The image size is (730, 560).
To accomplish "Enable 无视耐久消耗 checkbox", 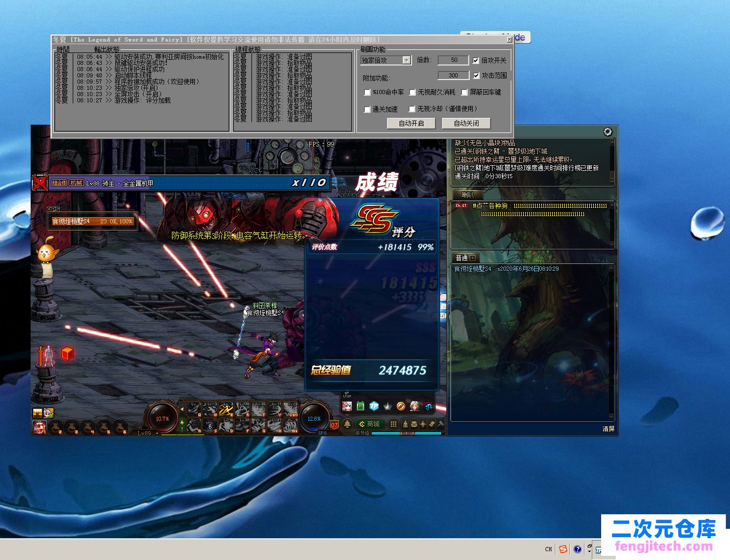I will tap(413, 92).
